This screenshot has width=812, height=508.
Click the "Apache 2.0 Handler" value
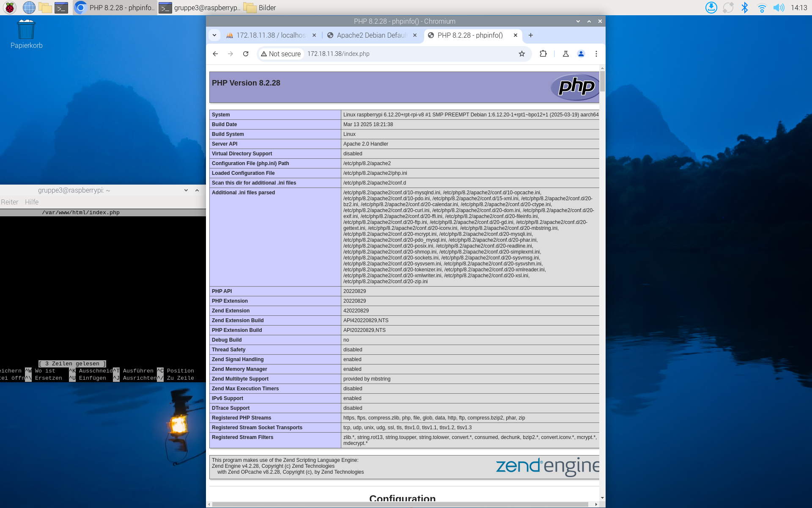click(x=366, y=144)
